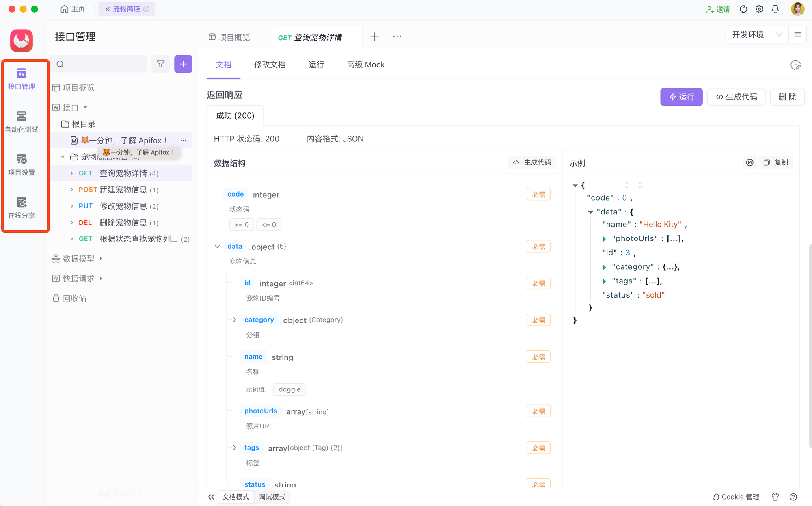Collapse the bottom panel with the « chevron
Viewport: 812px width, 506px height.
click(211, 497)
